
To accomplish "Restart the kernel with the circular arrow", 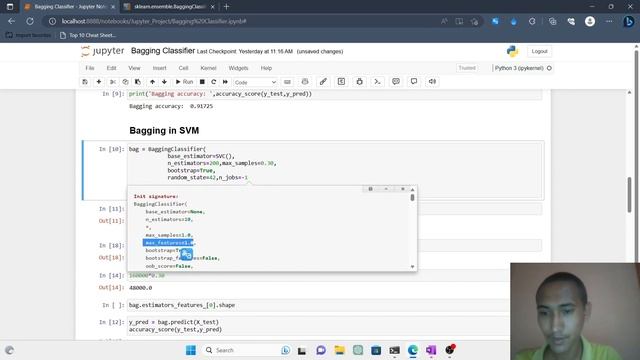I will click(213, 82).
